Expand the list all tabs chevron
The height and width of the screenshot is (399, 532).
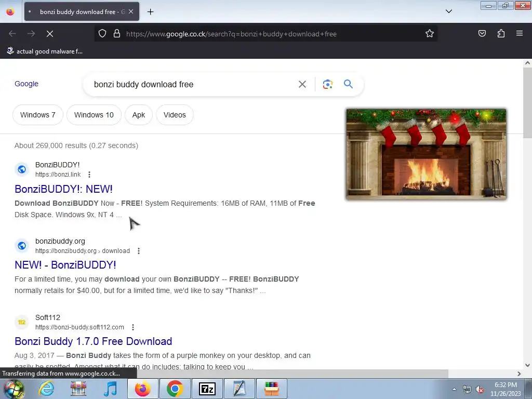[x=448, y=11]
